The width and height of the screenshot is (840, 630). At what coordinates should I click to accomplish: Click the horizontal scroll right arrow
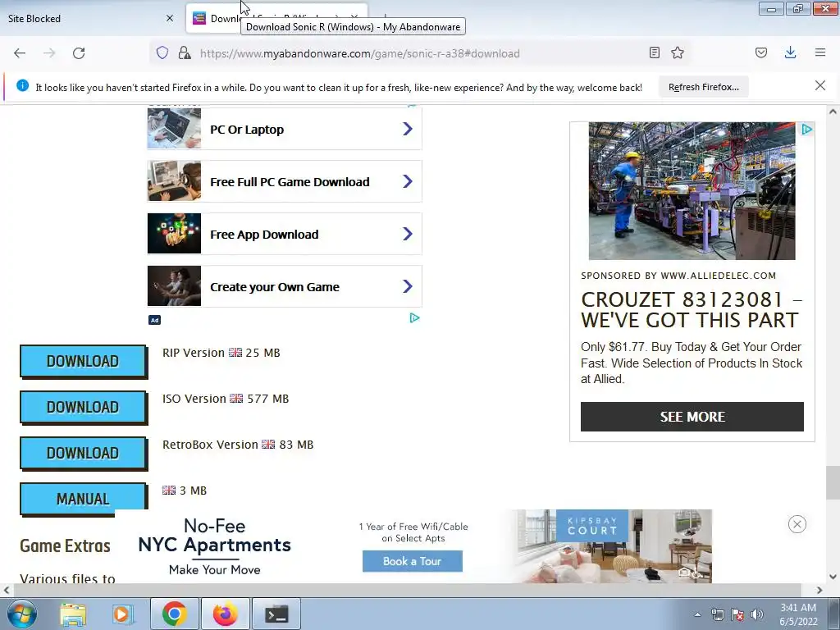(819, 590)
